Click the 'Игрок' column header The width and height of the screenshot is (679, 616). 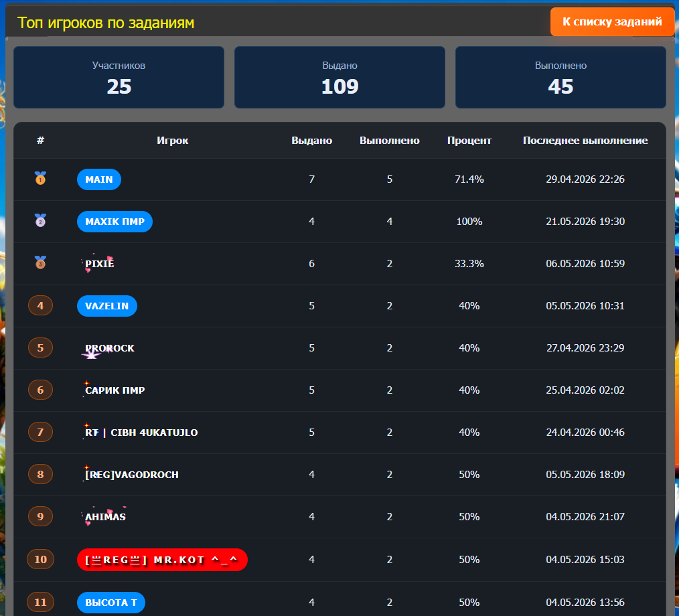pyautogui.click(x=172, y=140)
